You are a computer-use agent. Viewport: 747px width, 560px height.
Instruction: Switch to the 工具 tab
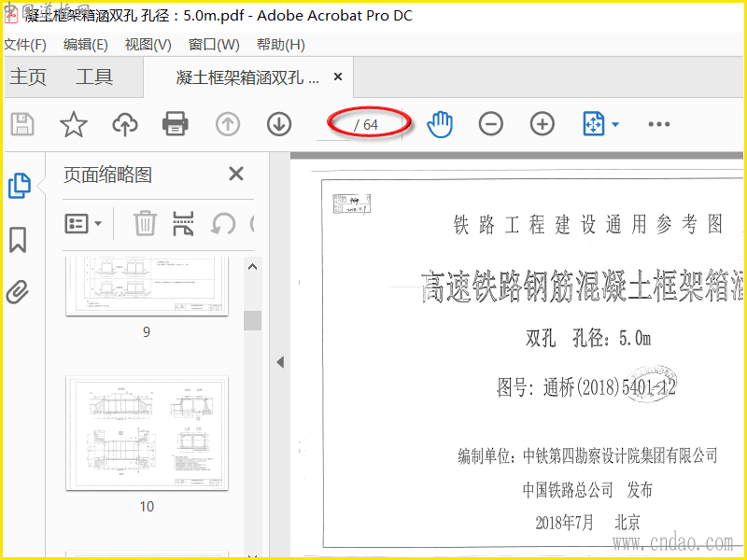[94, 77]
